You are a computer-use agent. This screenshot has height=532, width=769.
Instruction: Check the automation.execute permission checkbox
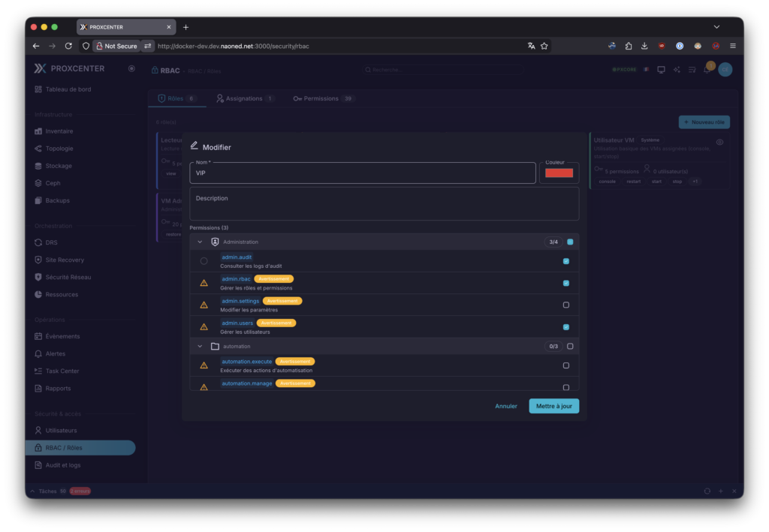566,365
